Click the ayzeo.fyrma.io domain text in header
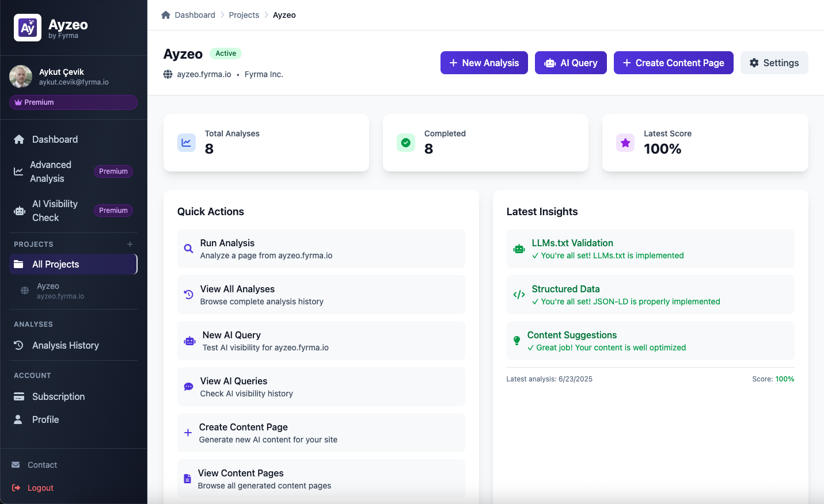The height and width of the screenshot is (504, 824). tap(204, 74)
